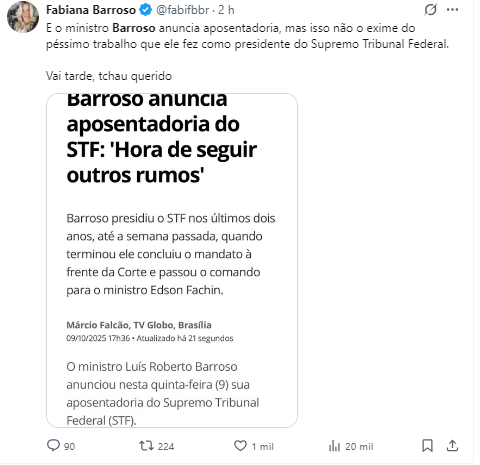Click the Fabiana Barroso display name
The image size is (480, 465).
[91, 10]
